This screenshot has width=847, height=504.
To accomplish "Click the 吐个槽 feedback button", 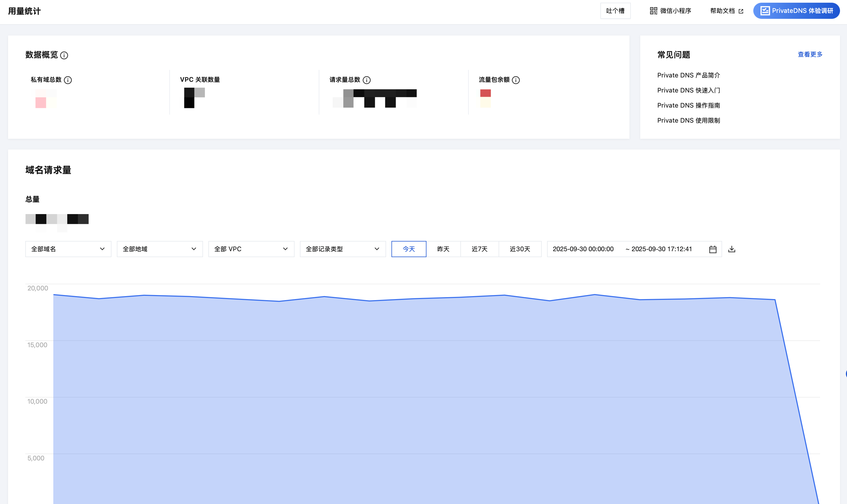I will 615,11.
